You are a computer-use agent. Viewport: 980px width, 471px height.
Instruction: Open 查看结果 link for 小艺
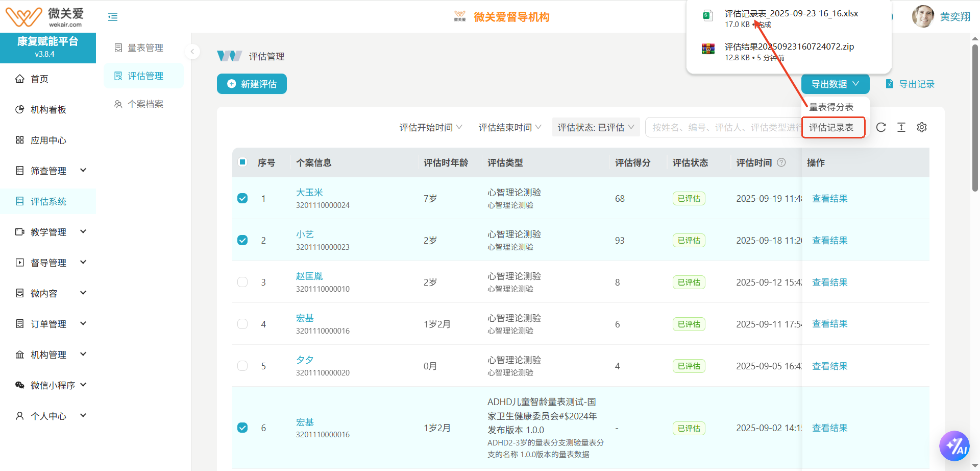pos(829,240)
